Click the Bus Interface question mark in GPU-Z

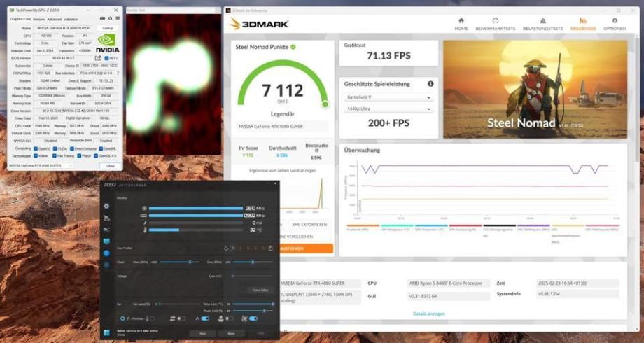[x=118, y=73]
